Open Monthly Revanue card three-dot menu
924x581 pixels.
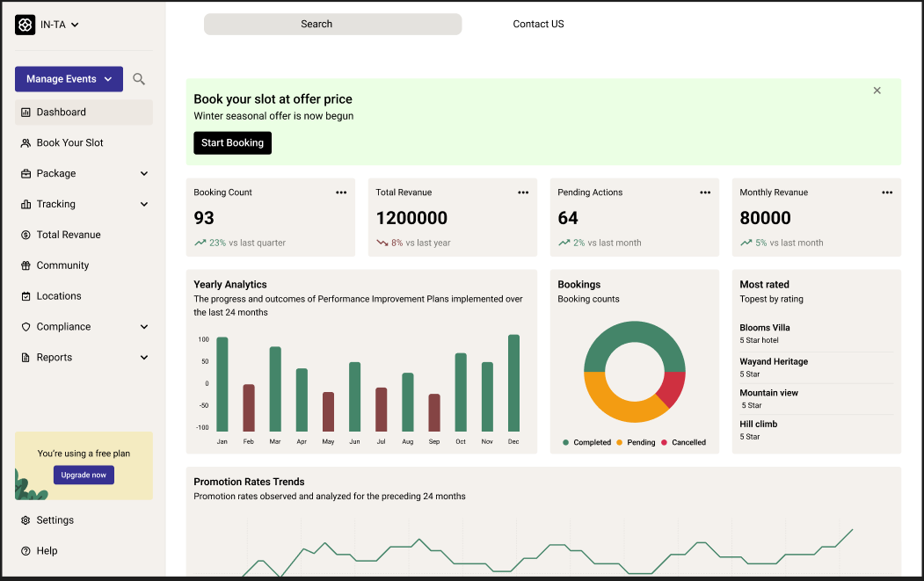point(887,192)
